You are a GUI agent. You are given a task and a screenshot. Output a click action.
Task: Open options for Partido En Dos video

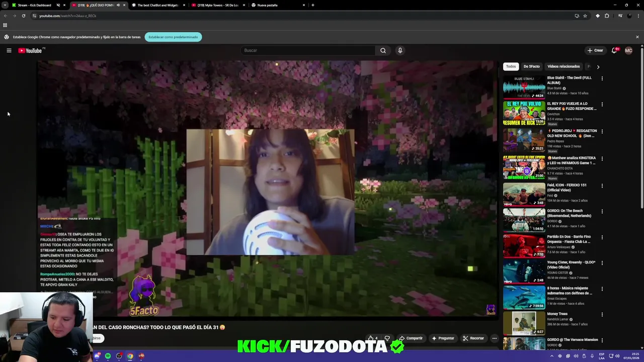(602, 237)
